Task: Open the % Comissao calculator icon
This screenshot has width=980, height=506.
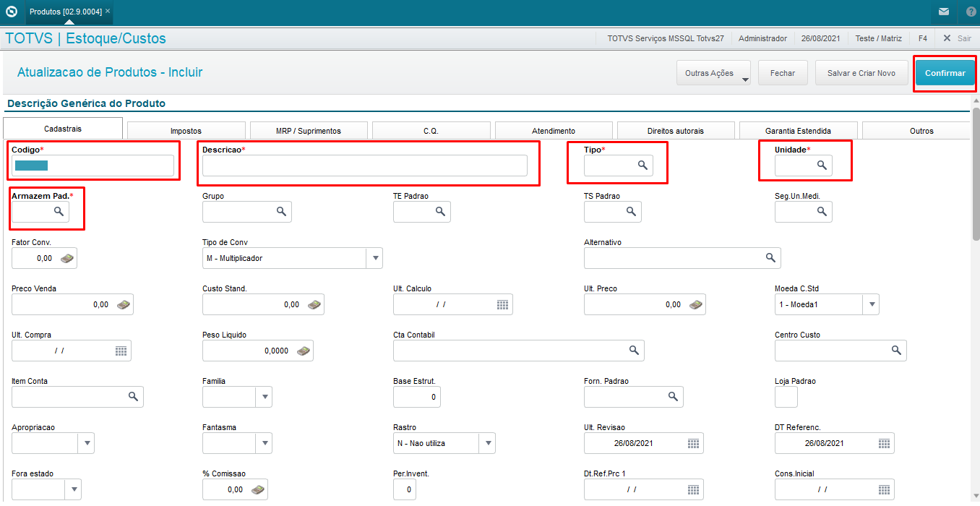Action: (257, 489)
